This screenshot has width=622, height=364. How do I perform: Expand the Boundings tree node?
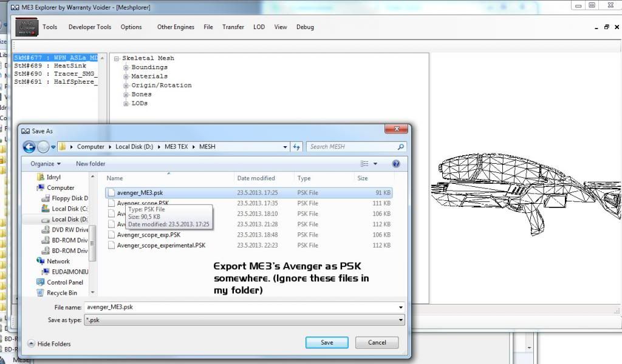[x=126, y=67]
